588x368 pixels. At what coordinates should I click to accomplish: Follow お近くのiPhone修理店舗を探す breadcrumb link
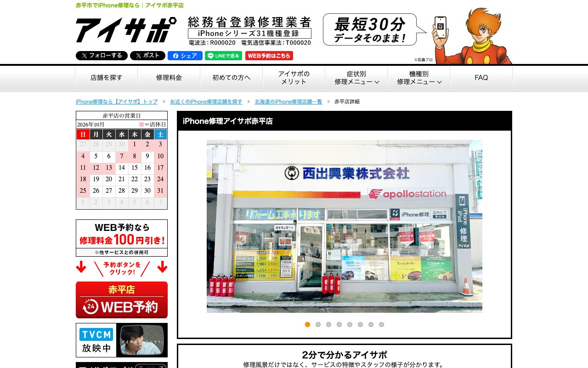(206, 102)
